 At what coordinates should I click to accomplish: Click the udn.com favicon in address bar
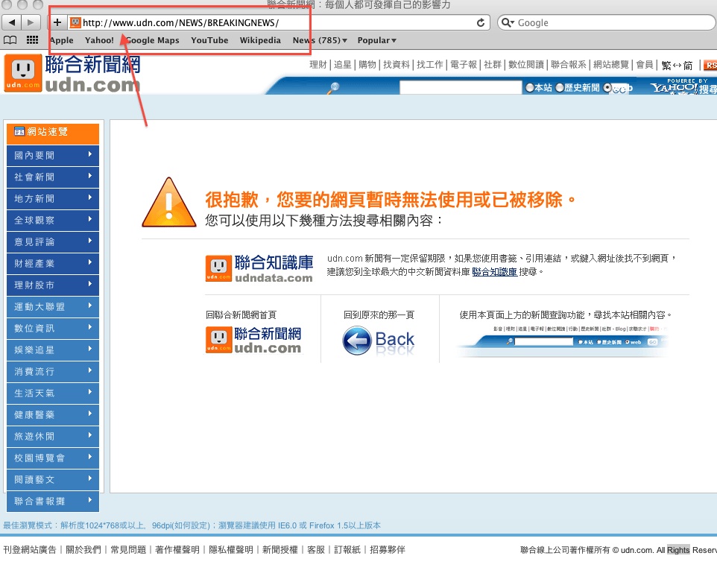[x=75, y=22]
